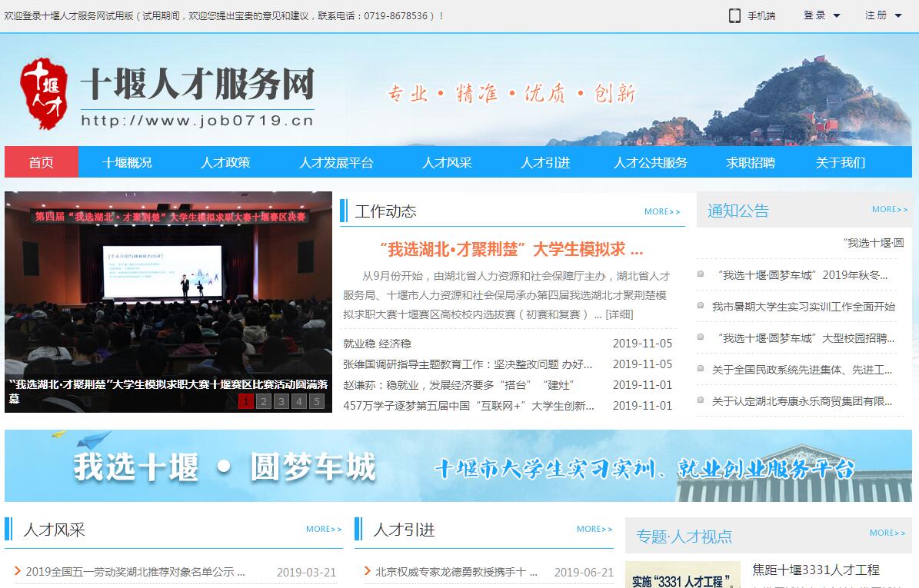Open MORE>> for 人才引进 section
The height and width of the screenshot is (588, 919).
[x=594, y=529]
